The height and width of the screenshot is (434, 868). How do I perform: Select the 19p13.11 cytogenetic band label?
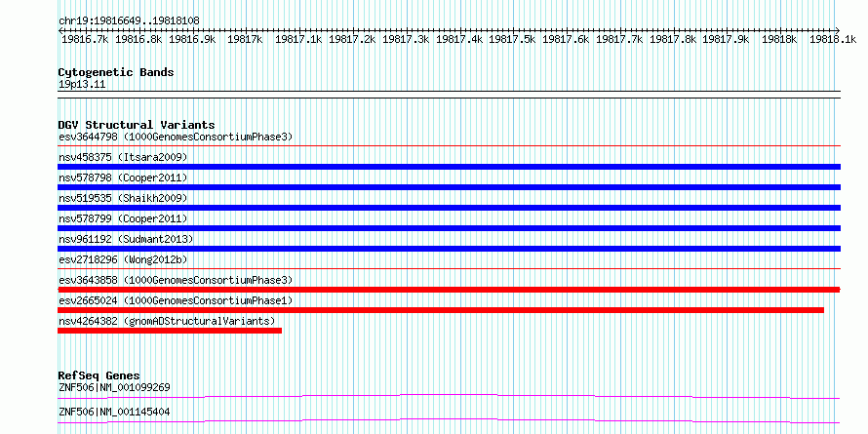point(82,85)
